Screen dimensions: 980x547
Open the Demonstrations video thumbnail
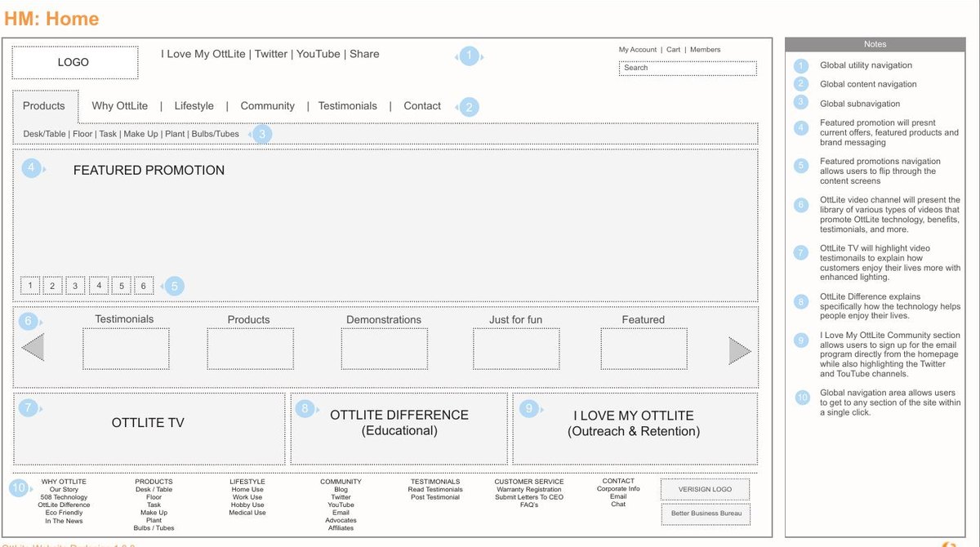tap(384, 349)
